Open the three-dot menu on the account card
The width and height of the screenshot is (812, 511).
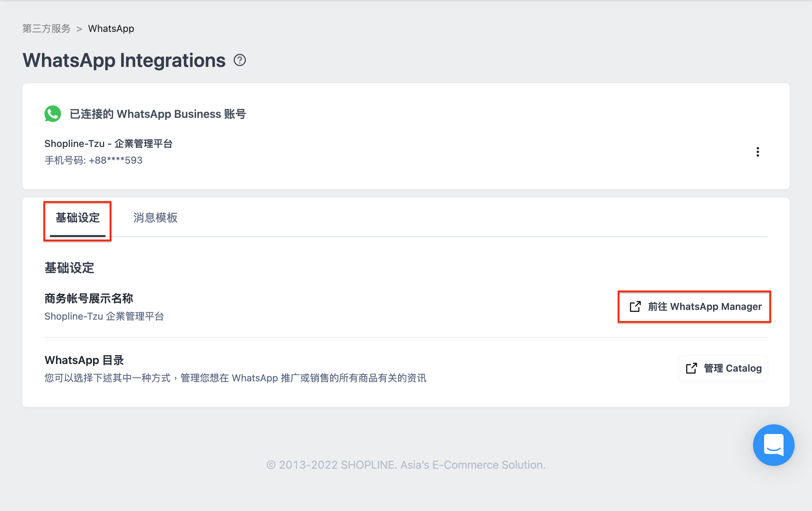[x=758, y=152]
